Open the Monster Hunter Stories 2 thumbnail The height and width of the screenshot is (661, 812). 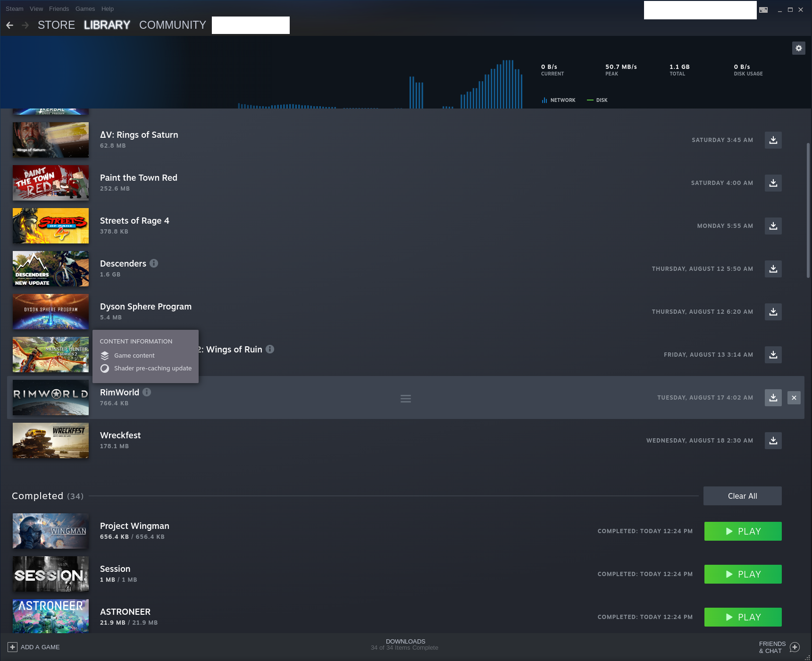coord(50,355)
